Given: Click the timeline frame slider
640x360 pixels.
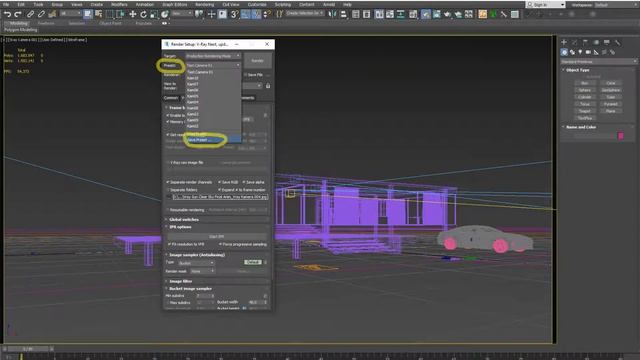Looking at the screenshot, I should [28, 349].
